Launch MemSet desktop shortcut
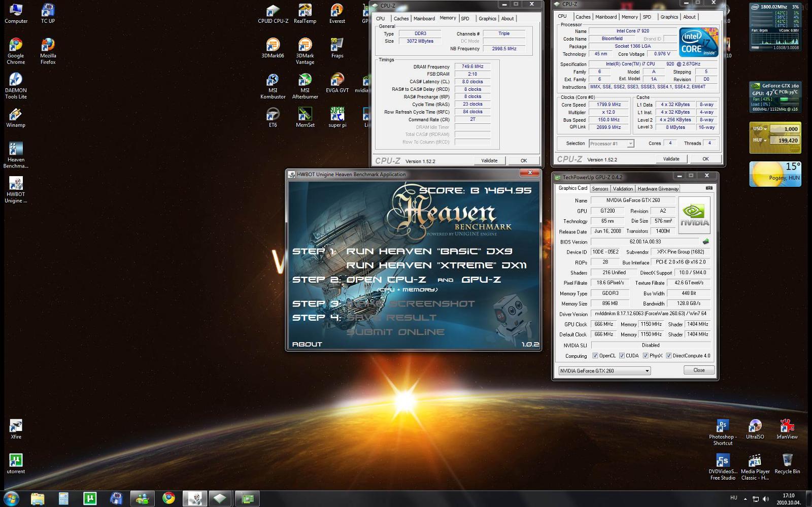The width and height of the screenshot is (812, 507). [305, 117]
